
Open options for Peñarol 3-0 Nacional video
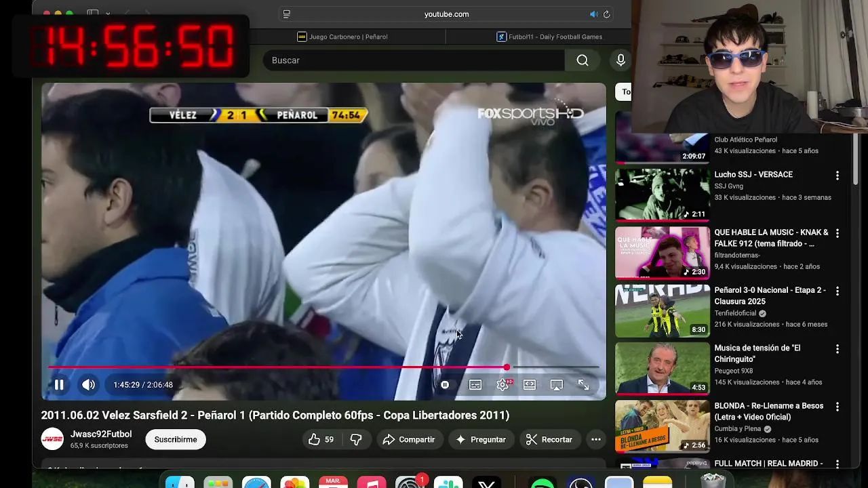837,291
